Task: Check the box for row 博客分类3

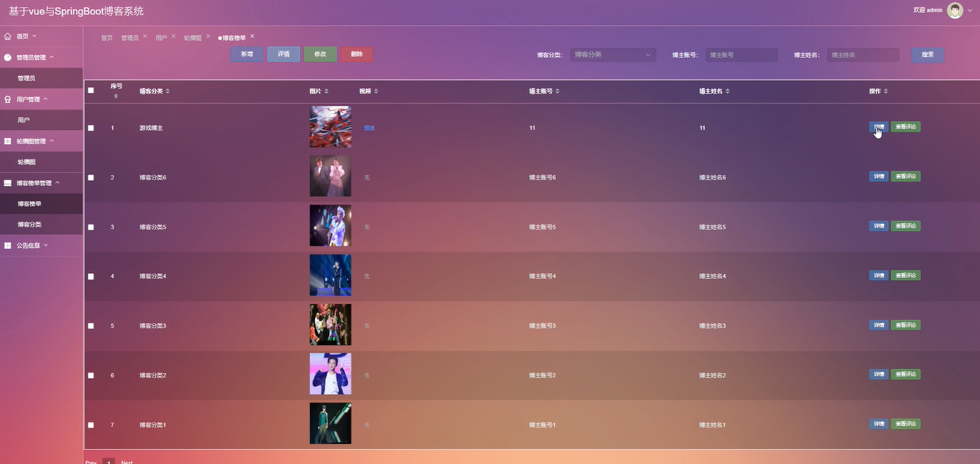Action: click(x=91, y=326)
